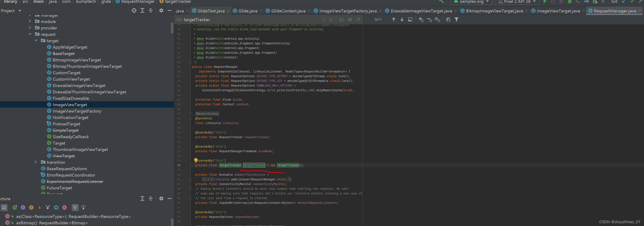Select all occurrences icon in search bar
644x226 pixels.
[x=438, y=20]
